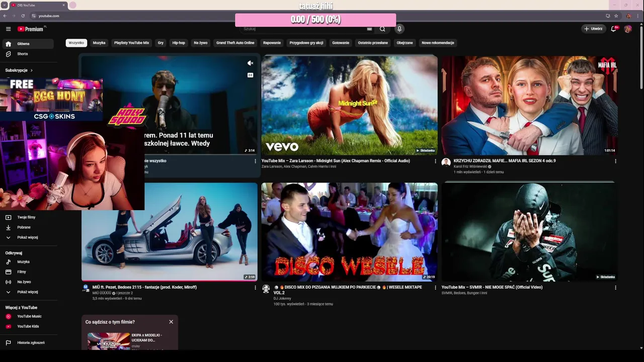Open Na żywo in sidebar
The image size is (644, 362).
tap(28, 282)
